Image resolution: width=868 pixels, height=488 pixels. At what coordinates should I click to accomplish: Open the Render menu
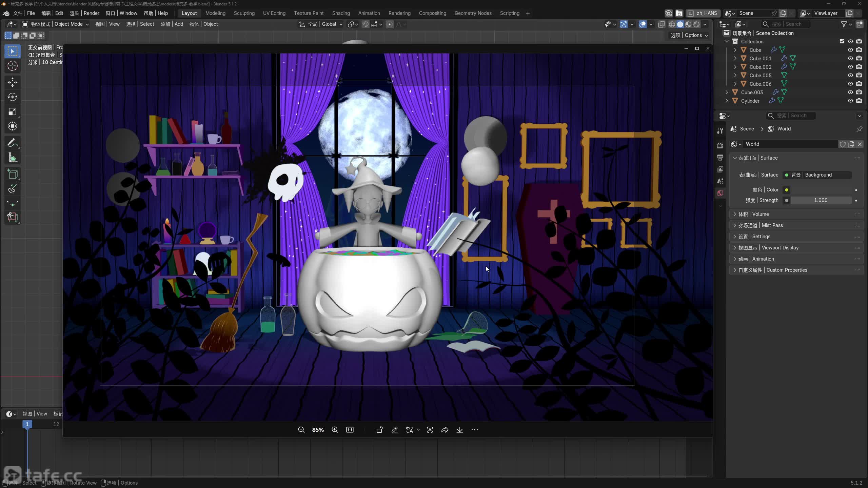coord(84,13)
